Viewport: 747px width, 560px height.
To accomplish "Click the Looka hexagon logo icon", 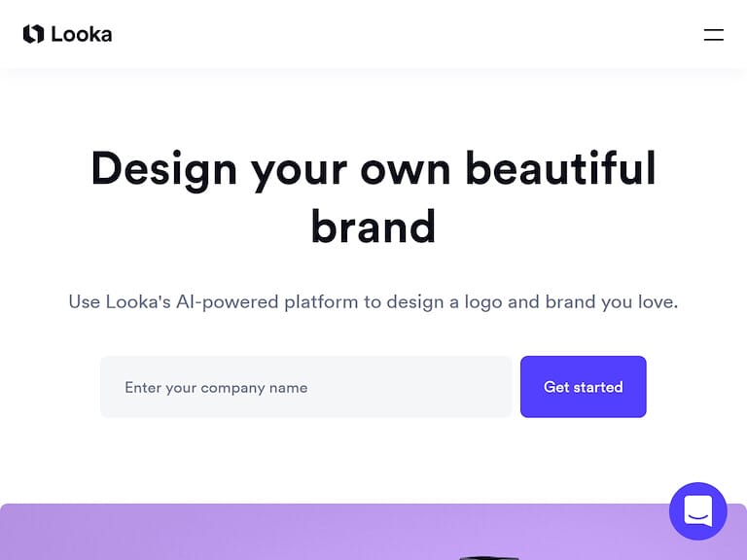I will (33, 34).
